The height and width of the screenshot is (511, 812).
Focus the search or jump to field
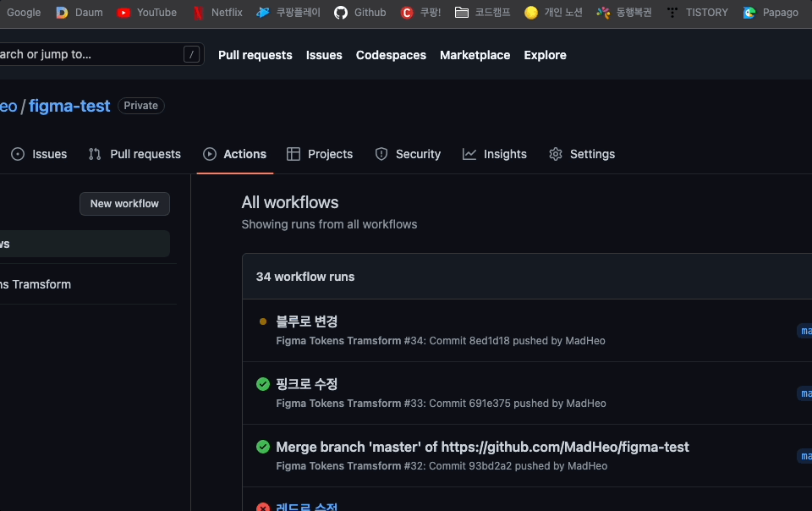tap(101, 54)
